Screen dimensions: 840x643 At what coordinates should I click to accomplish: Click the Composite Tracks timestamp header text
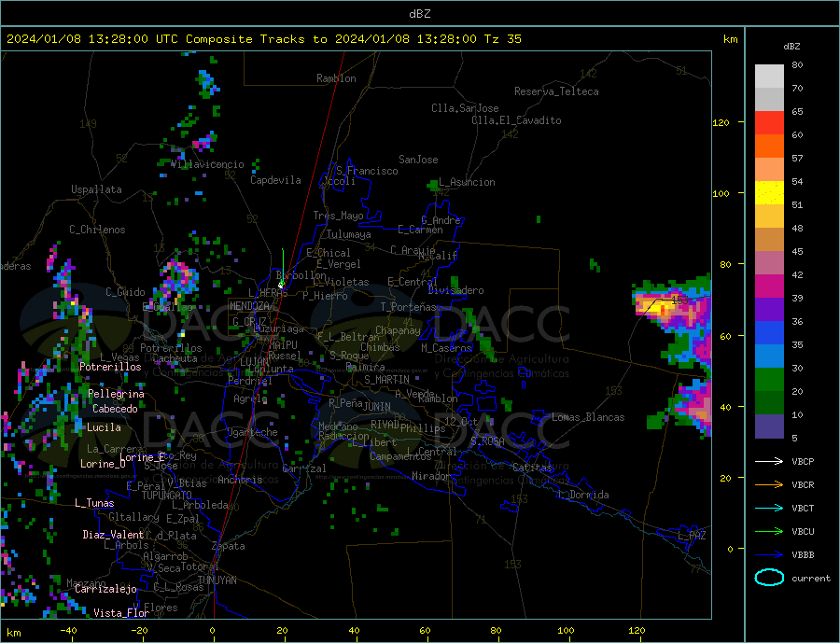[x=264, y=39]
